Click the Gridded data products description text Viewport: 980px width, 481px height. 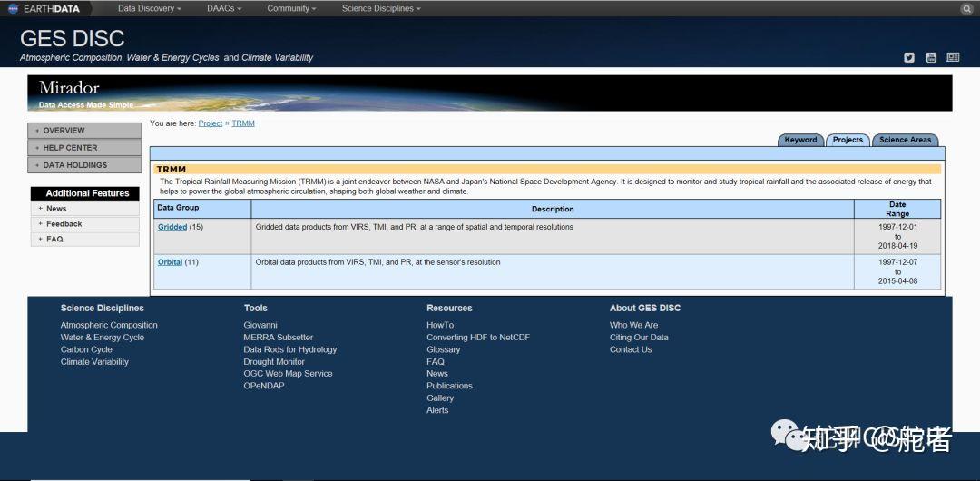[x=415, y=227]
